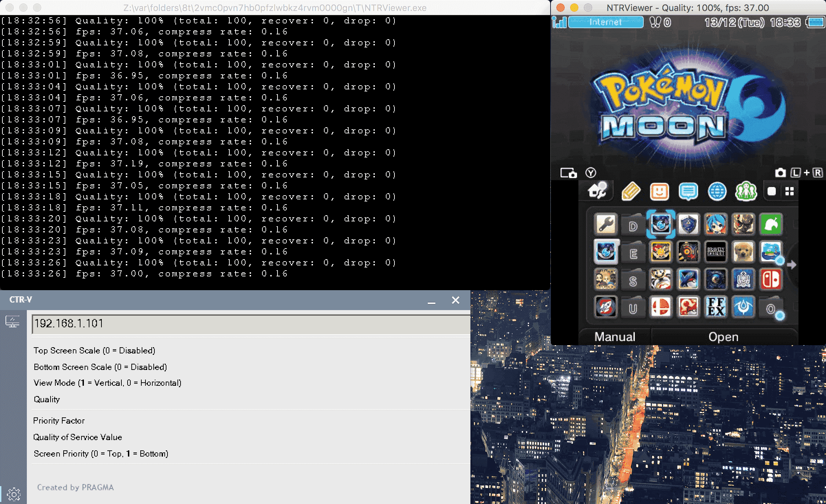Launch Internet Browser globe icon
Viewport: 826px width, 504px height.
(717, 191)
